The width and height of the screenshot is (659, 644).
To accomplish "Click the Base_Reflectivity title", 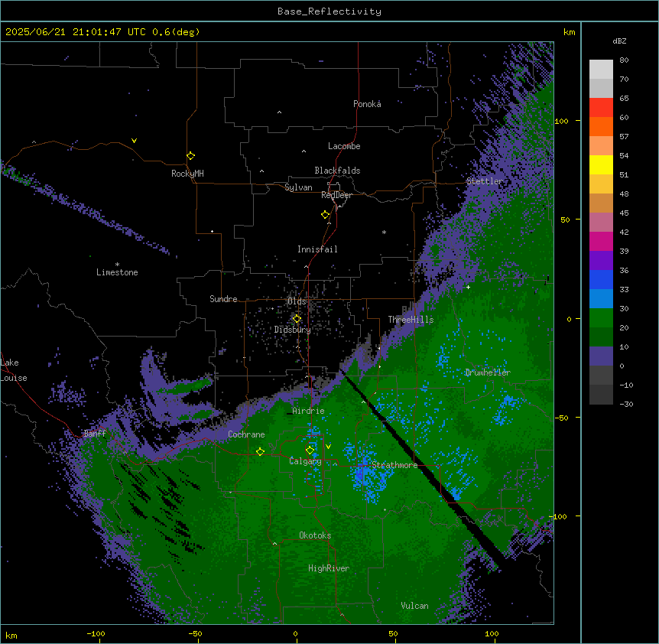I will click(329, 11).
